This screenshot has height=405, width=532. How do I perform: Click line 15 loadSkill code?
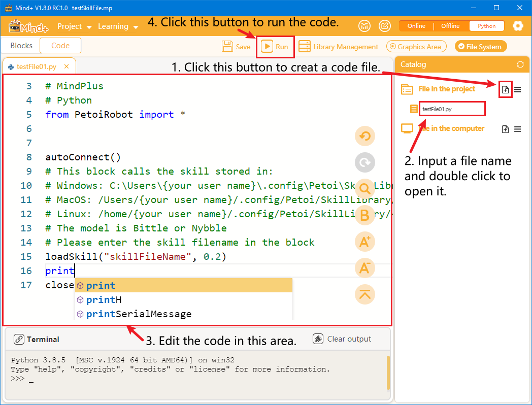(x=136, y=256)
